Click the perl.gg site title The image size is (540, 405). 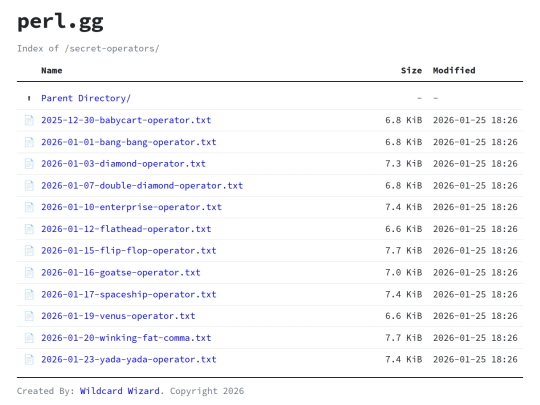pos(60,22)
